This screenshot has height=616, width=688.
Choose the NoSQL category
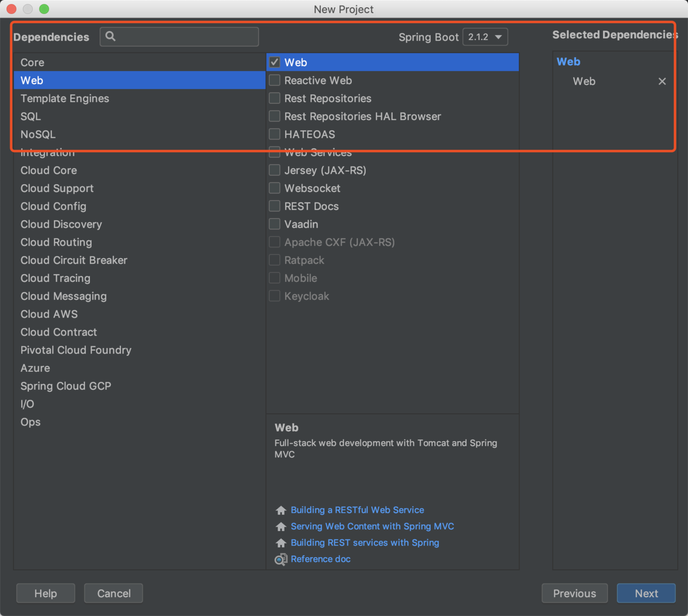pyautogui.click(x=140, y=134)
